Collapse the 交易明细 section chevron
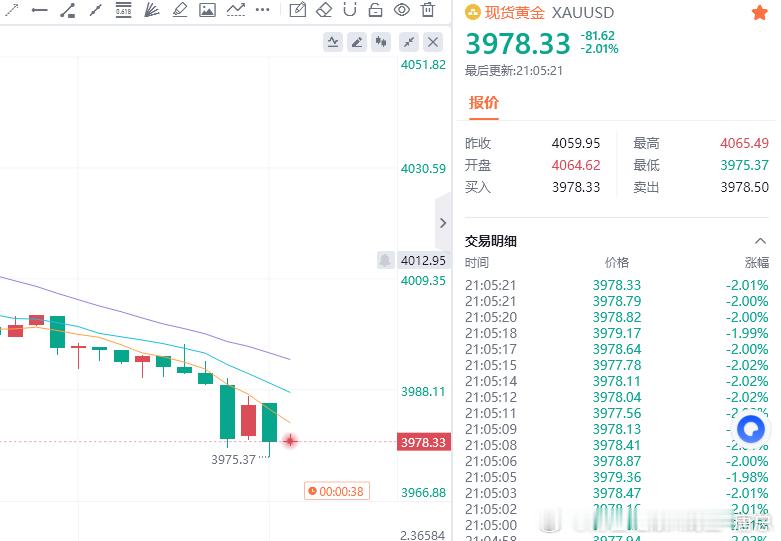781x541 pixels. [x=760, y=241]
